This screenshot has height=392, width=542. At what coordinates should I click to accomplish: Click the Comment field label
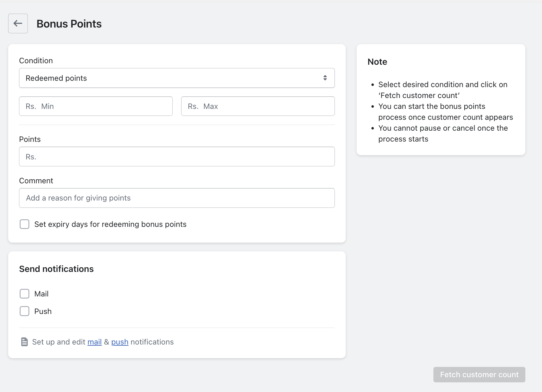point(36,181)
